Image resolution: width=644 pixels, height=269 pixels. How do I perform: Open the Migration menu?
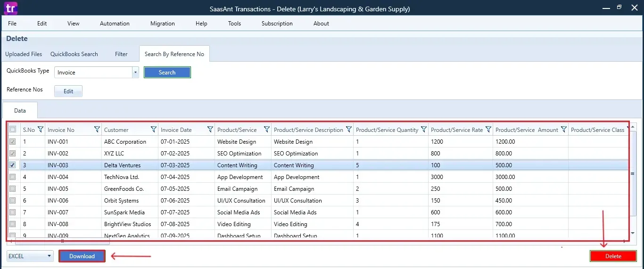(x=163, y=24)
